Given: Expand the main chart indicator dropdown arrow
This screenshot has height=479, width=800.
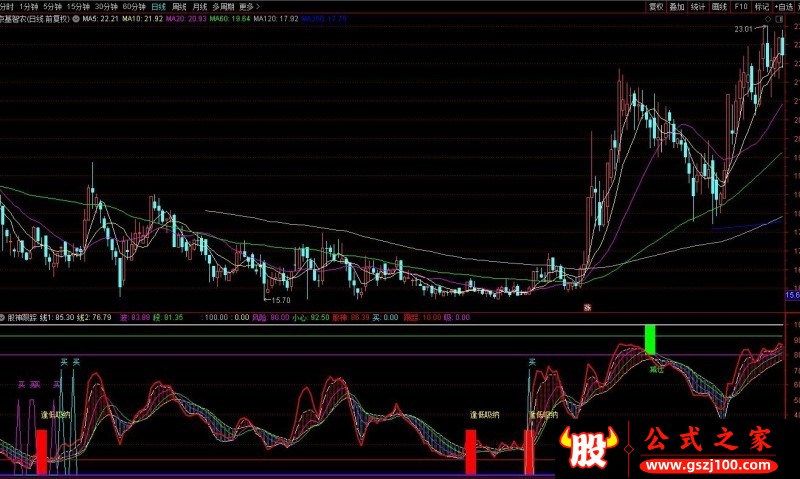Looking at the screenshot, I should (76, 19).
